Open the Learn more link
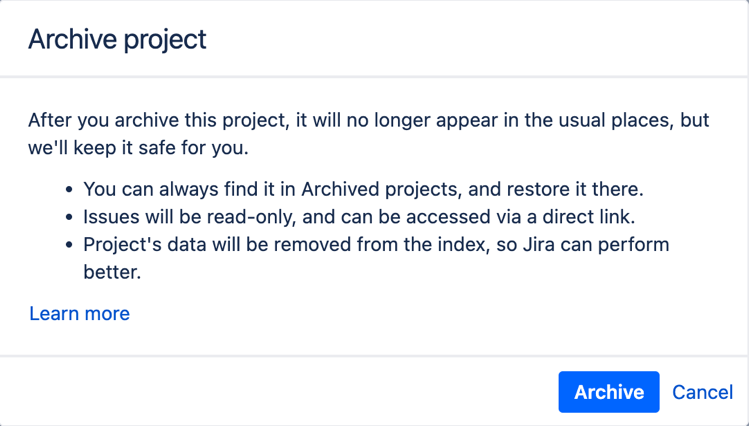749x426 pixels. 79,313
